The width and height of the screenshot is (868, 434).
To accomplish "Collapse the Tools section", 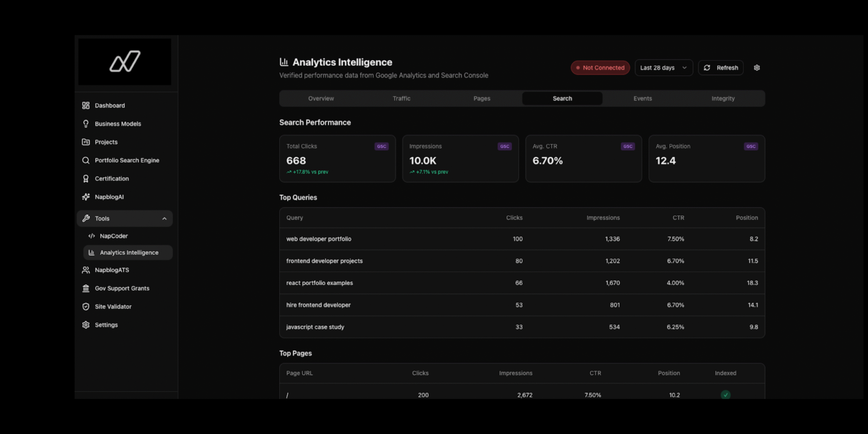I will click(x=165, y=218).
